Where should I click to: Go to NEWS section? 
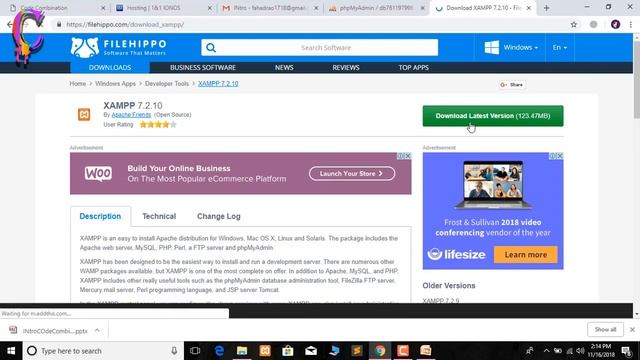284,67
